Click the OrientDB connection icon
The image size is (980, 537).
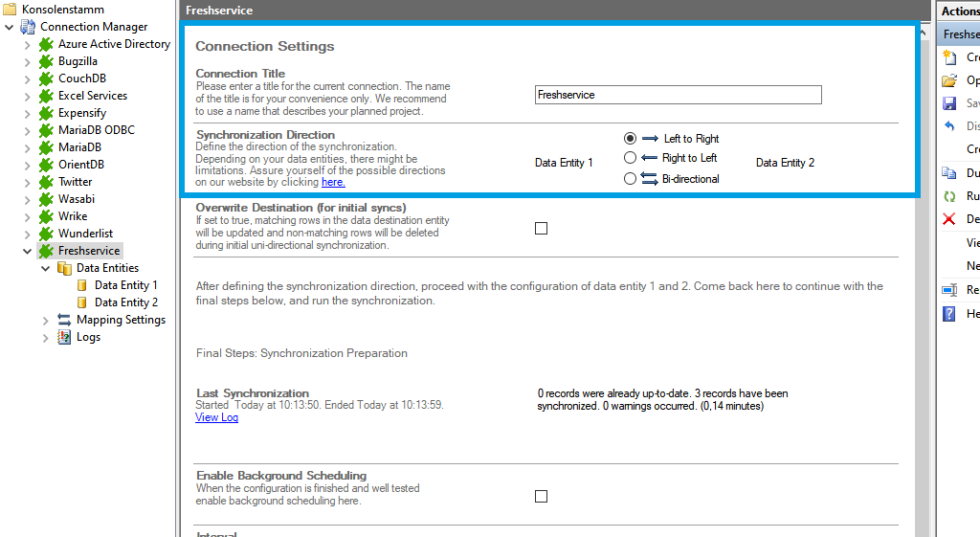point(46,165)
